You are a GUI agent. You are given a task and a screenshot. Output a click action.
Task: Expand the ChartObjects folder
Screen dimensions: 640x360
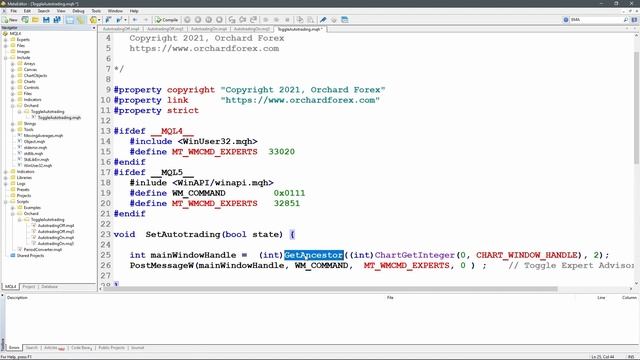tap(13, 76)
